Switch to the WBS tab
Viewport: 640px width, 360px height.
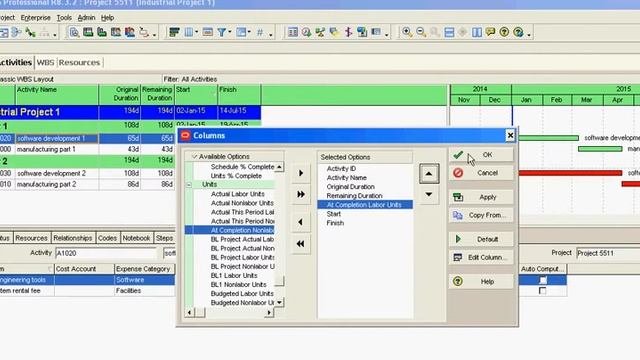45,62
